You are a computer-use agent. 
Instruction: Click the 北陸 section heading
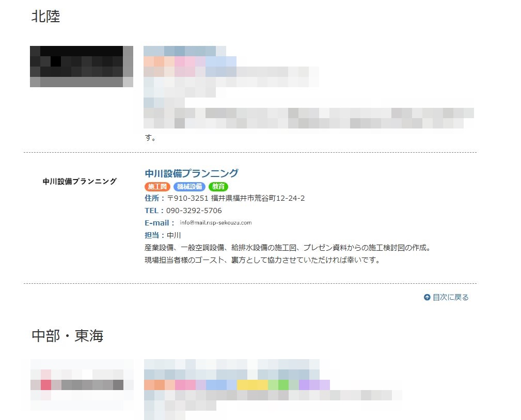click(45, 17)
